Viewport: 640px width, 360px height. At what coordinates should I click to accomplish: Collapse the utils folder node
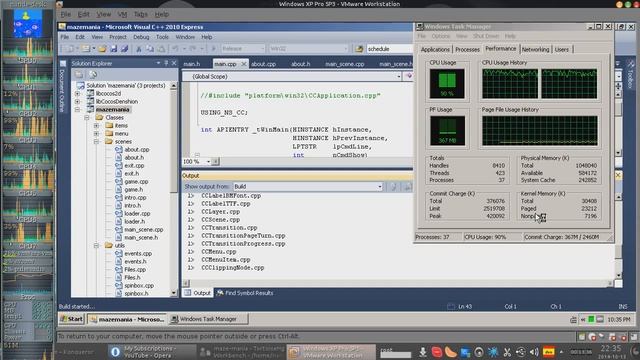pos(96,245)
